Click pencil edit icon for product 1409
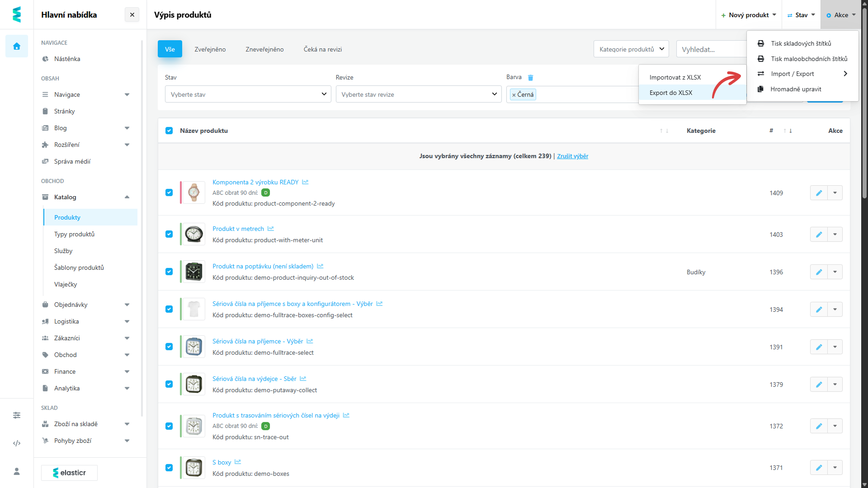 [x=819, y=193]
